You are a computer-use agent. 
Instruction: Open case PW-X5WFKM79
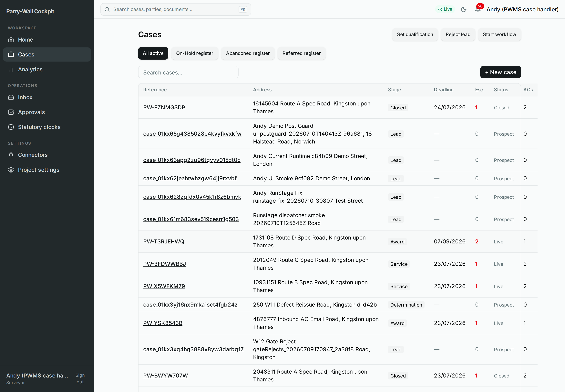click(164, 286)
